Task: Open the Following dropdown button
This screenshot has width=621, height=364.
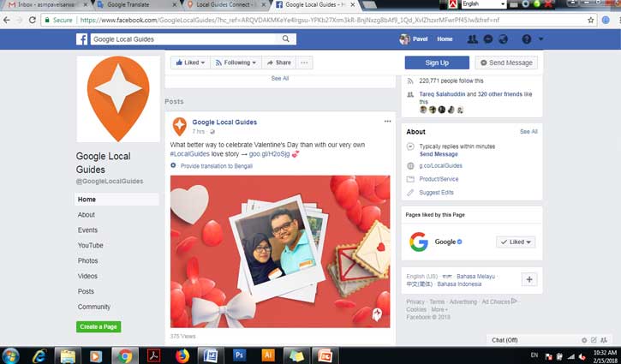Action: coord(236,63)
